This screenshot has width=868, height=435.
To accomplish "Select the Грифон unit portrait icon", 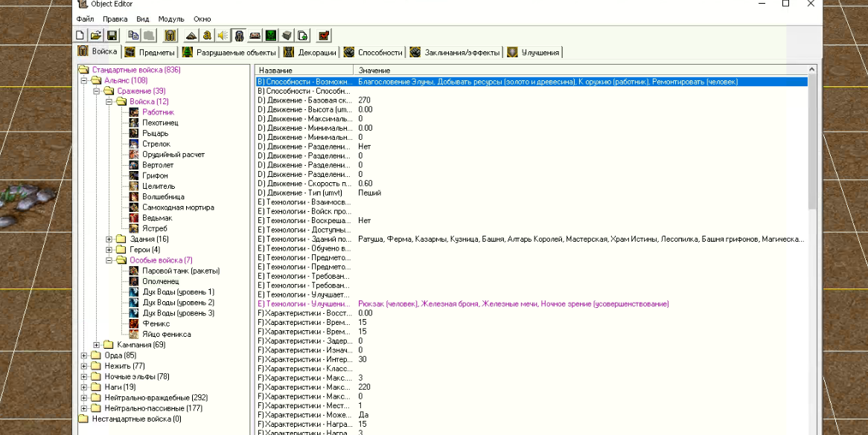I will click(134, 175).
